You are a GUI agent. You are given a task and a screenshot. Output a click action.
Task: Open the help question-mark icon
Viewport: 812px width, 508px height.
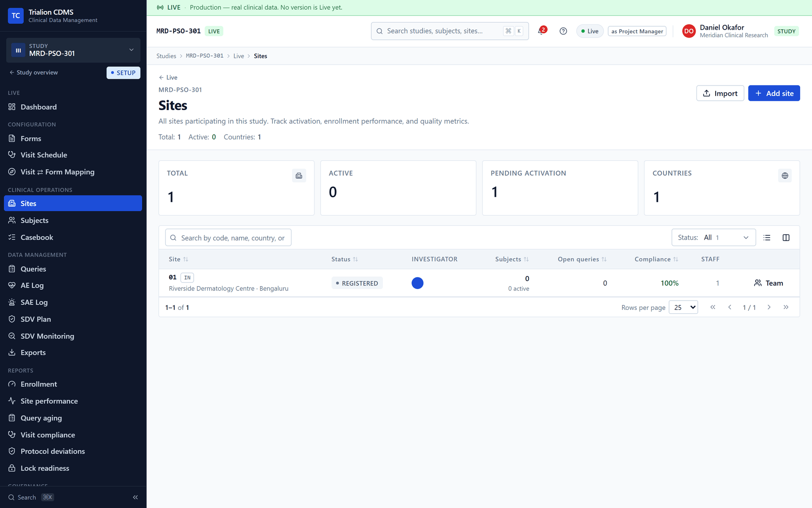[563, 31]
